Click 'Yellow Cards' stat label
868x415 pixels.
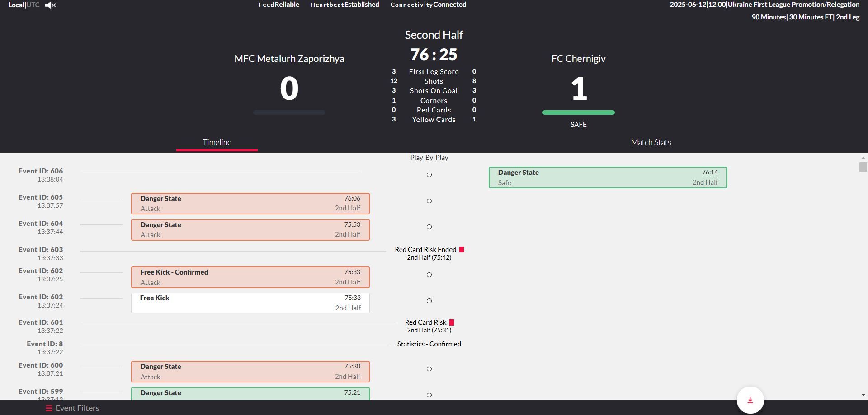(x=434, y=120)
